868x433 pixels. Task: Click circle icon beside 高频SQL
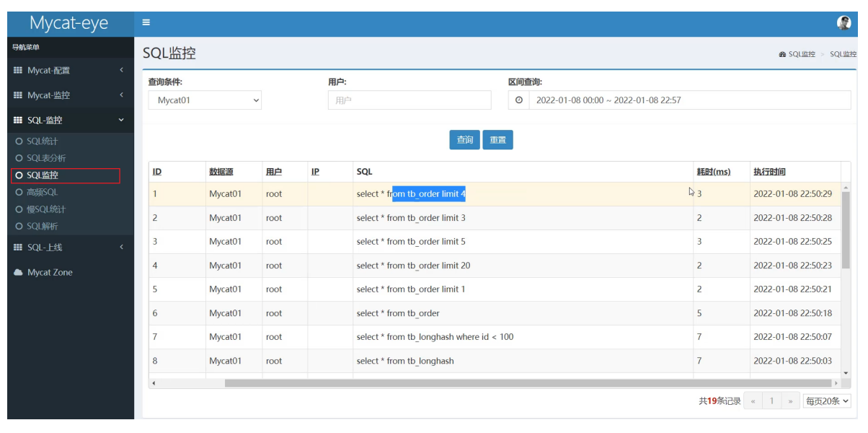(19, 193)
